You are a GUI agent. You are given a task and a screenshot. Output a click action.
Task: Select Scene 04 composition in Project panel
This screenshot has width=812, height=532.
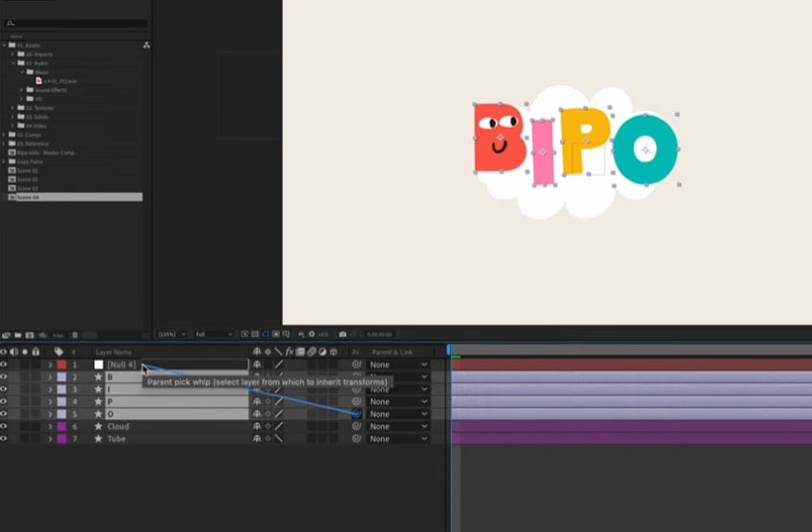(x=75, y=197)
